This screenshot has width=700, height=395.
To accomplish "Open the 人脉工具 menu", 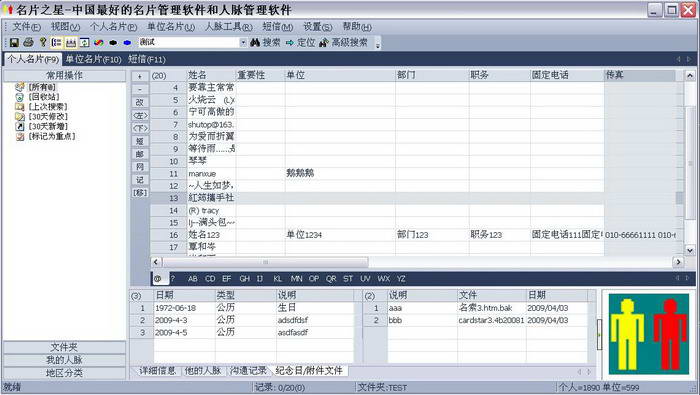I will coord(229,27).
